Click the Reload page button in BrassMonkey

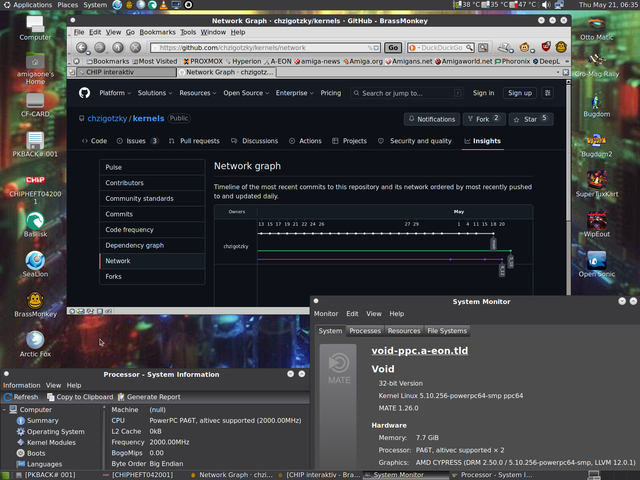pyautogui.click(x=118, y=48)
